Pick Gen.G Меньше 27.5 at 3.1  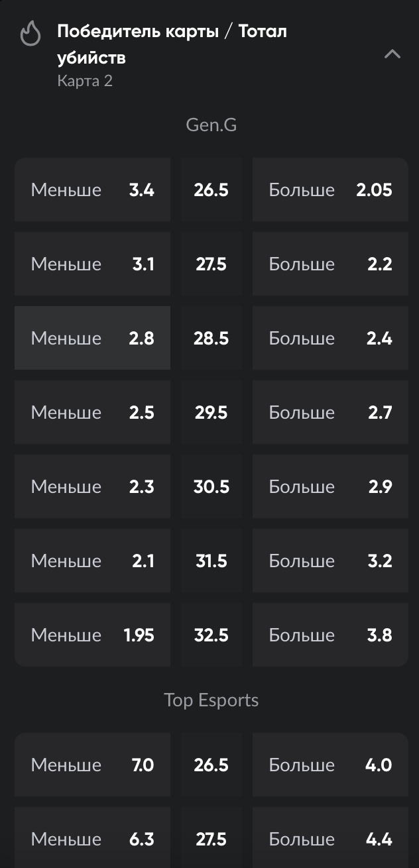(92, 264)
